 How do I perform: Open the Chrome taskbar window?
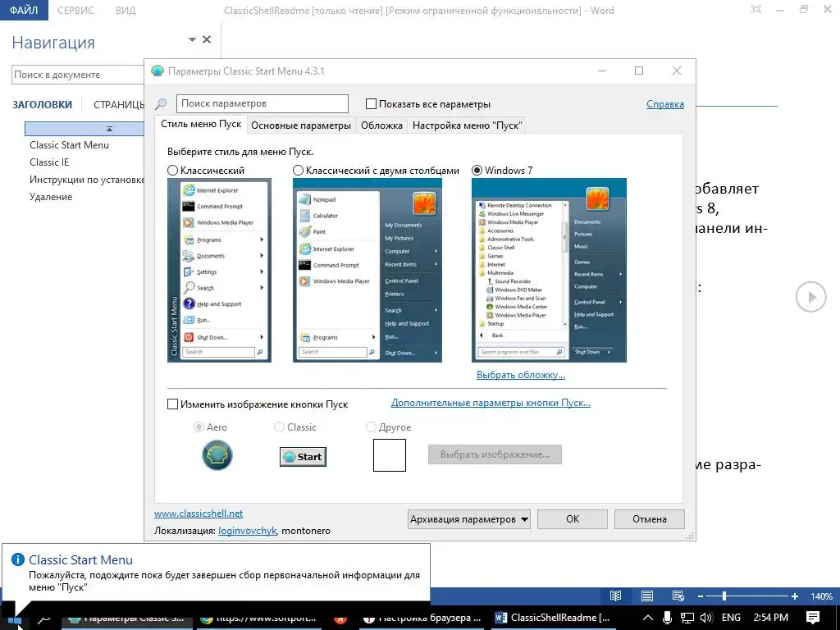pos(259,619)
